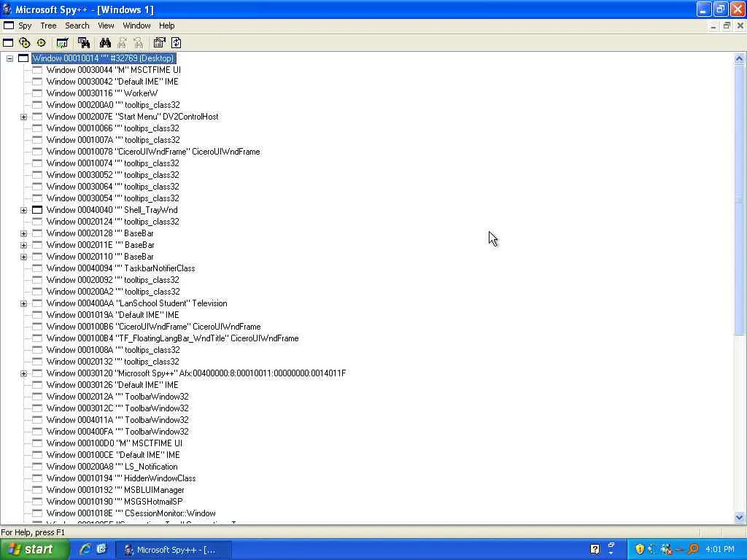
Task: Open the Processes view double-gear icon
Action: (24, 43)
